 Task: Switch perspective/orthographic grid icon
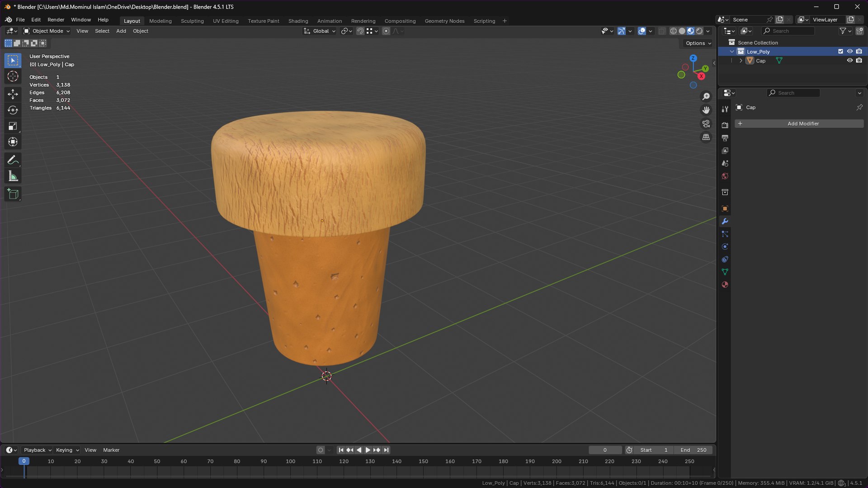(x=706, y=137)
